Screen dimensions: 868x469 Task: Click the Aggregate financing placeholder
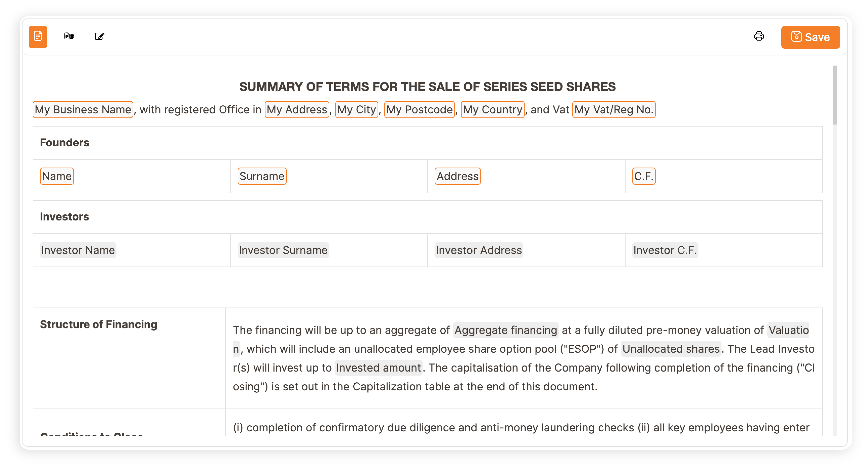click(505, 330)
